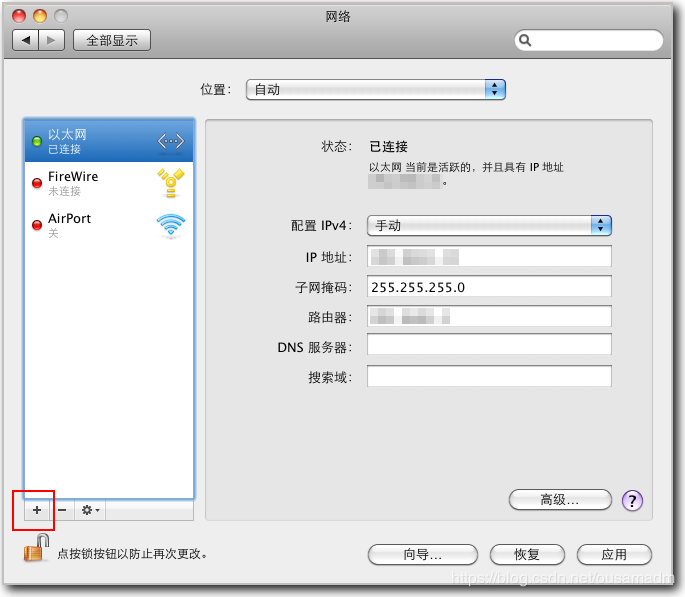Click the 高级 advanced button

click(x=560, y=499)
